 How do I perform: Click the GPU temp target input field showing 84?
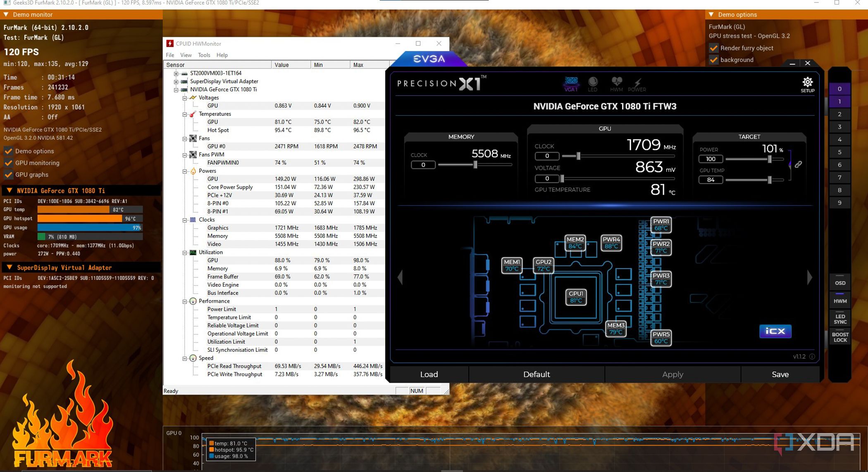pos(711,180)
